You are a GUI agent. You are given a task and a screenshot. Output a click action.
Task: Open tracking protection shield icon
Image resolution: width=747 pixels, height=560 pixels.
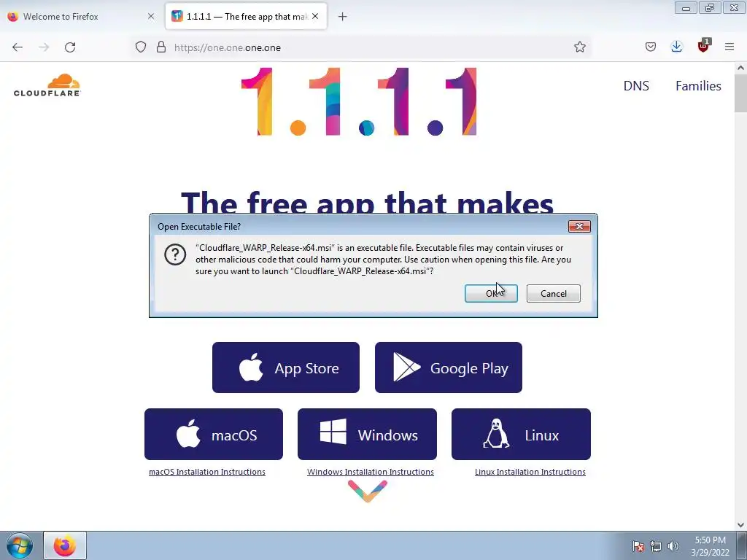click(x=141, y=47)
